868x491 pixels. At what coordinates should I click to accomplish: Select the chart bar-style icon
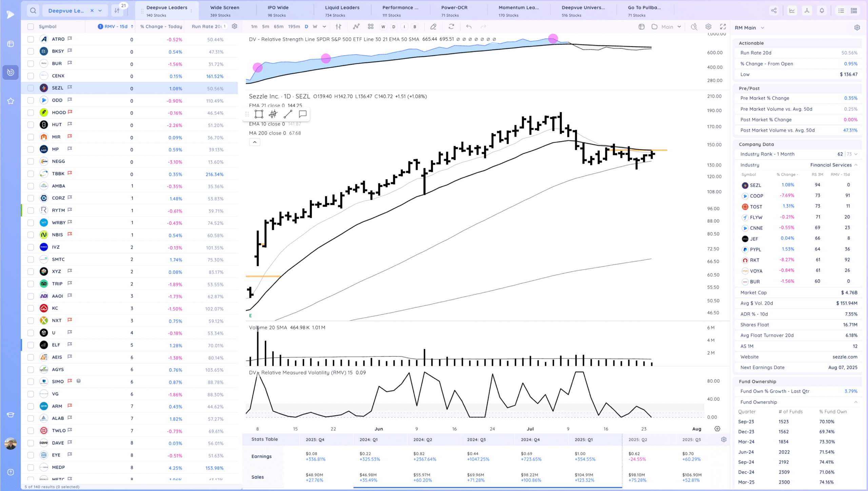click(x=338, y=26)
